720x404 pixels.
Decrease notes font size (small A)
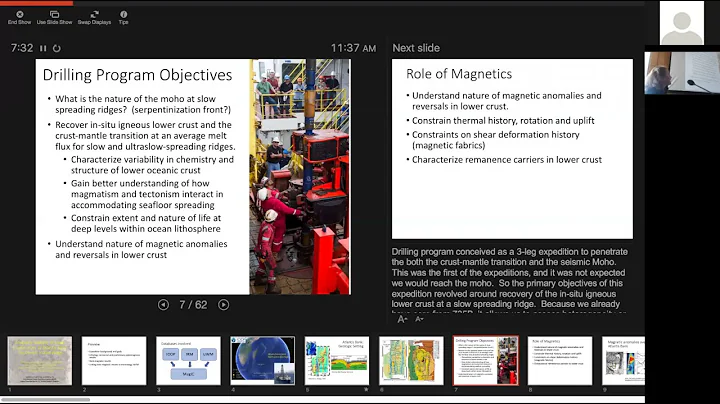419,319
